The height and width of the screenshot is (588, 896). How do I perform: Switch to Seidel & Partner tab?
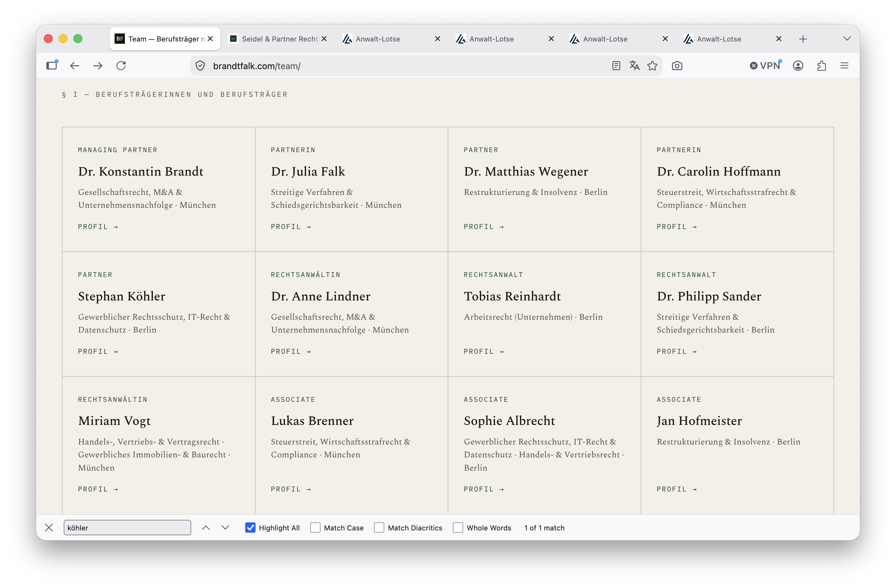point(279,39)
